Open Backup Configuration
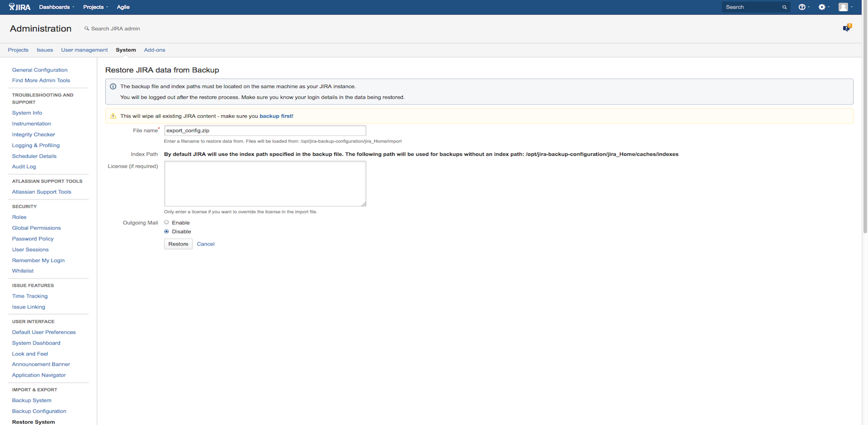 tap(39, 411)
